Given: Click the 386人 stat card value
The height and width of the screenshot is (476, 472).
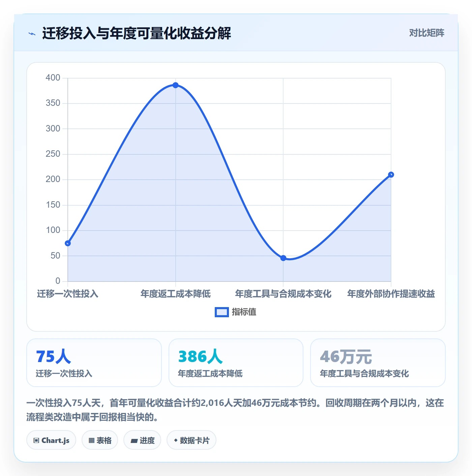Looking at the screenshot, I should [x=200, y=357].
